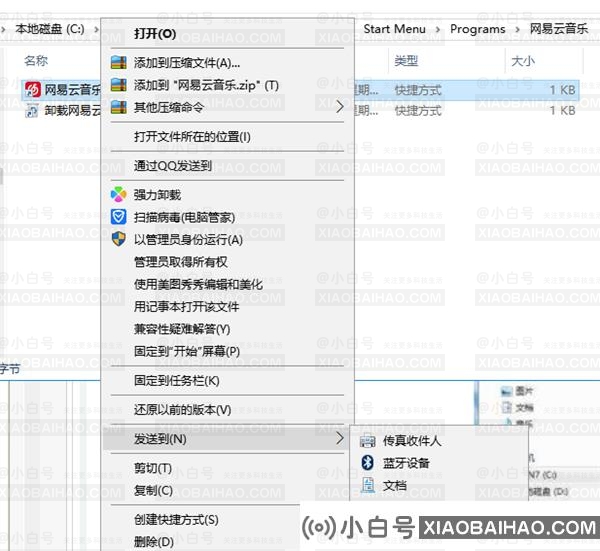
Task: Navigate to 本地磁盘 (C:) in address bar
Action: coord(50,29)
